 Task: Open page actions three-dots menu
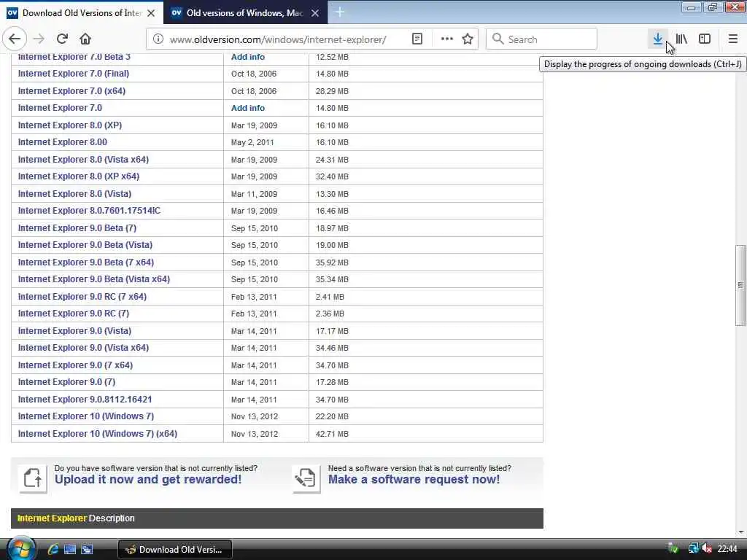(446, 39)
